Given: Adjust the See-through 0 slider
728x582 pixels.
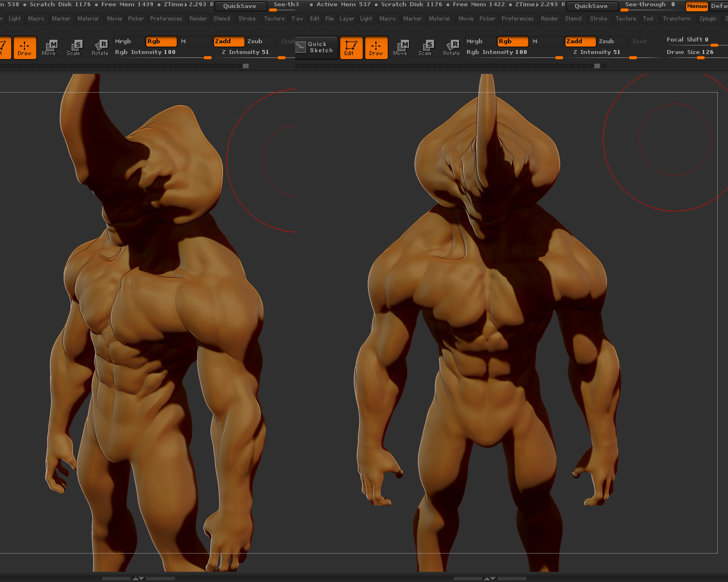Looking at the screenshot, I should pyautogui.click(x=652, y=6).
